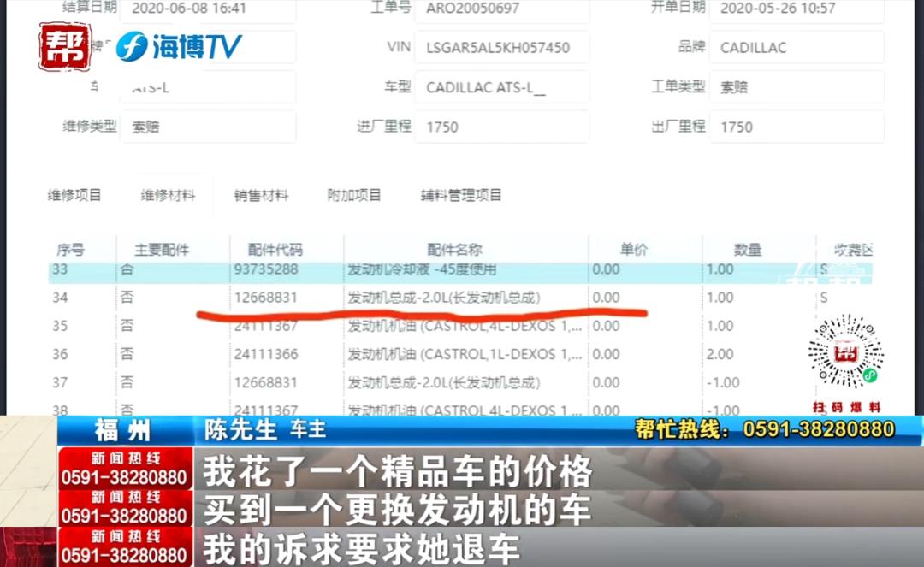Select part code 24111366 in row 36
This screenshot has height=567, width=924.
tap(266, 354)
